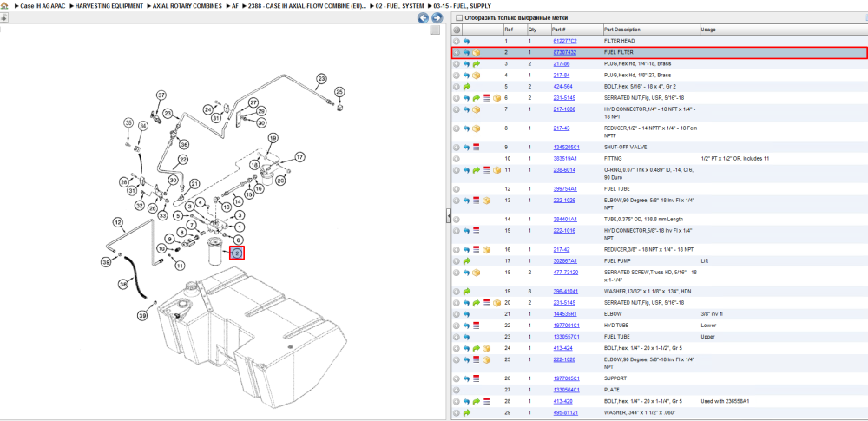Click box icon in HYD CONNECTOR 217-1080 row
The image size is (868, 421).
pos(476,109)
